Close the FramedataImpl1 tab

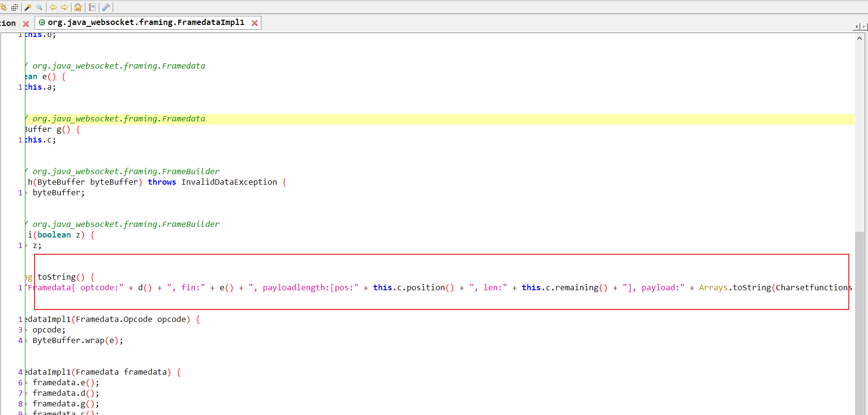[255, 23]
